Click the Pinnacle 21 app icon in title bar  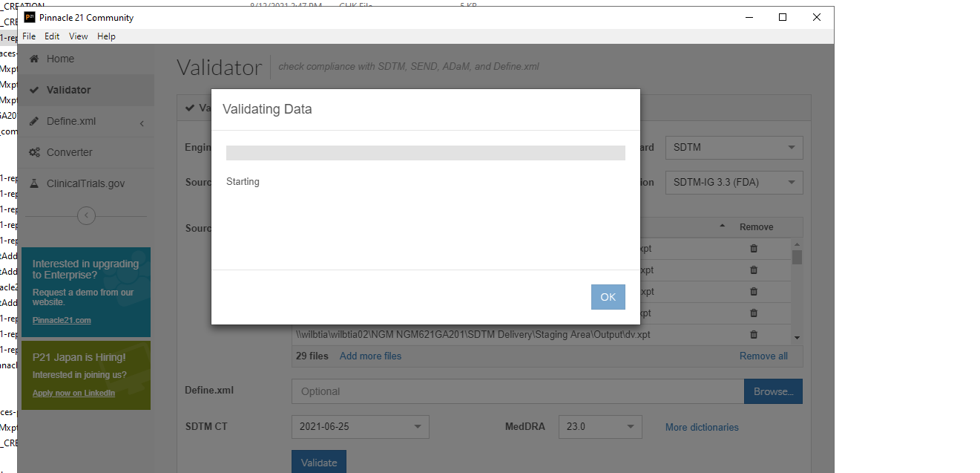pos(30,17)
